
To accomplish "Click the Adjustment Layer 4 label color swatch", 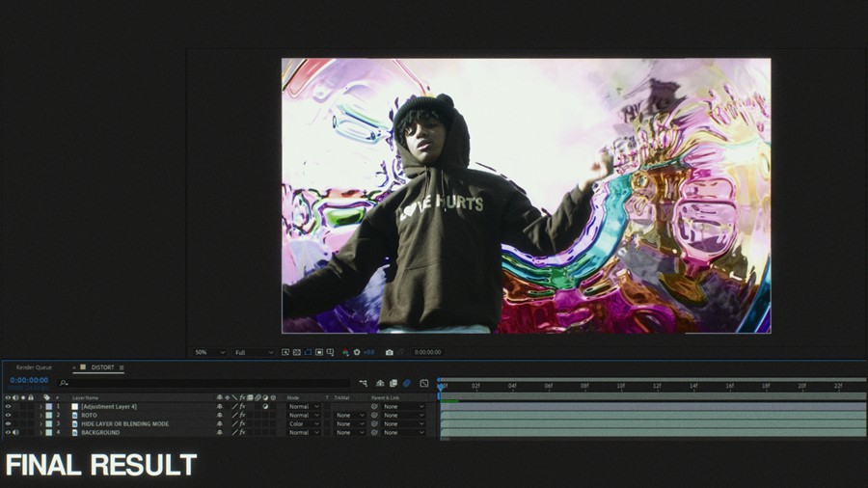I will pos(48,406).
